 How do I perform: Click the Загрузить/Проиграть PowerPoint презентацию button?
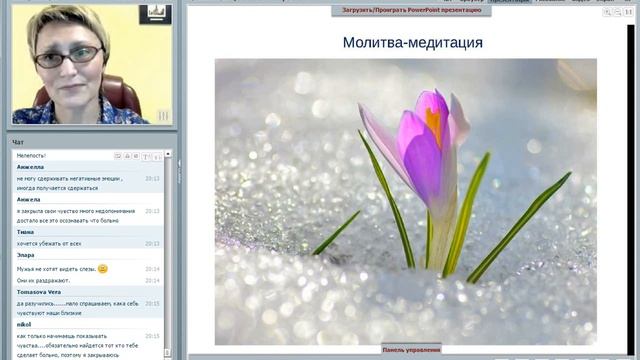pyautogui.click(x=411, y=10)
